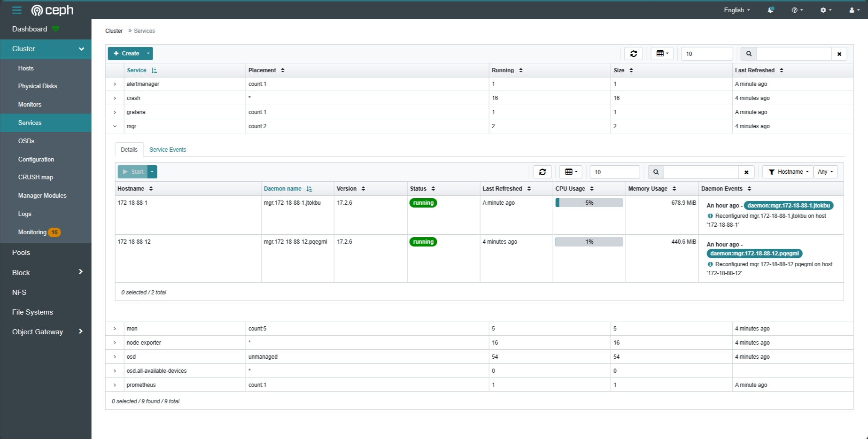Open the Create button dropdown arrow
Screen dimensions: 868x439
click(148, 54)
